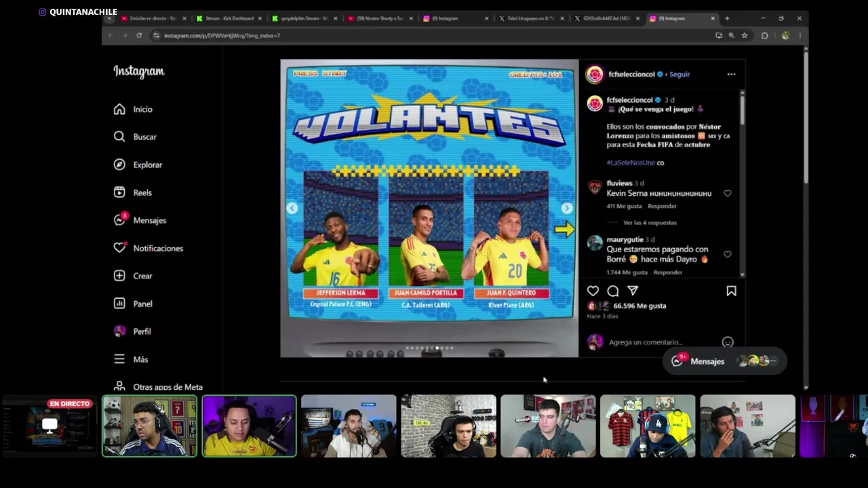Screen dimensions: 868x488
Task: Select the participant in the blue Argentina jacket
Action: 149,426
